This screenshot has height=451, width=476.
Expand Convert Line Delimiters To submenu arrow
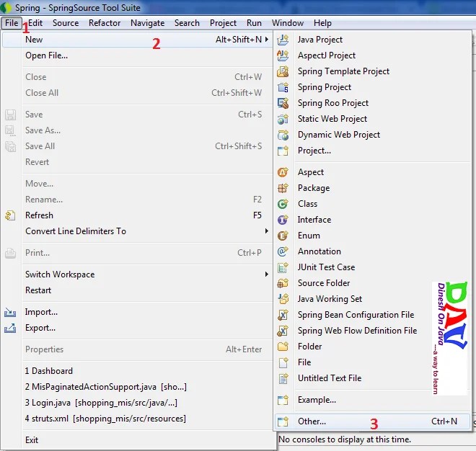[267, 231]
